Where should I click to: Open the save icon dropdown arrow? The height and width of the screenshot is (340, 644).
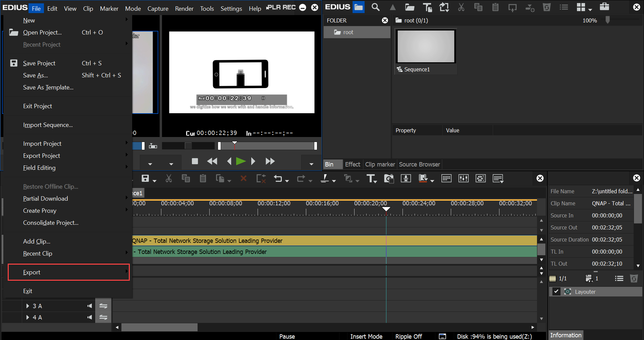[x=155, y=181]
